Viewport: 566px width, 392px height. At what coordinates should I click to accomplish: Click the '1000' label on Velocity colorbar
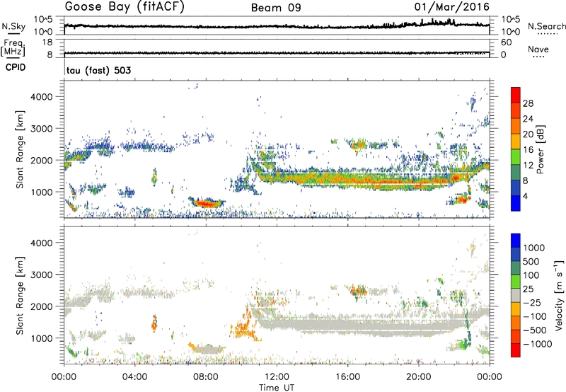coord(534,248)
